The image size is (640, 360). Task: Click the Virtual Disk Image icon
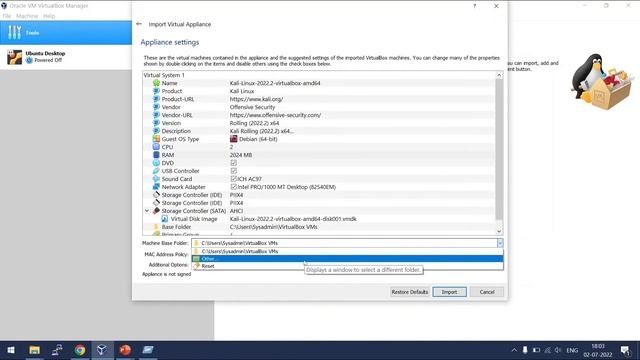pos(164,219)
